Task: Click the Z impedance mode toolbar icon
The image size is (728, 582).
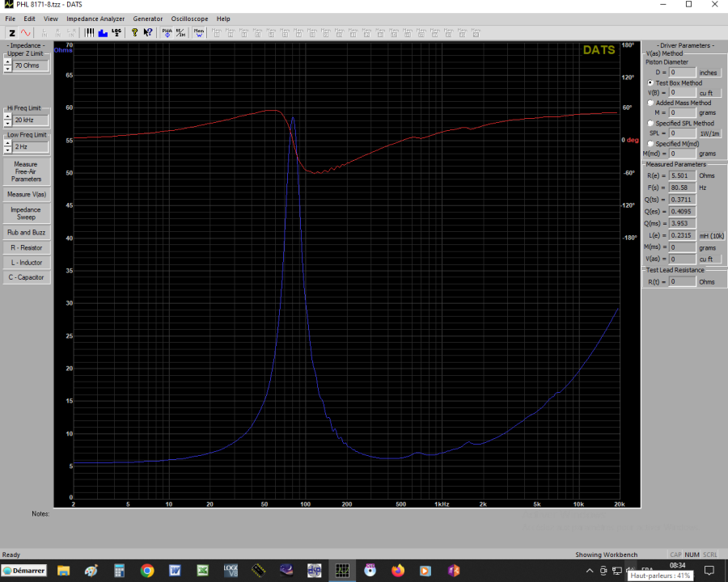Action: point(12,33)
